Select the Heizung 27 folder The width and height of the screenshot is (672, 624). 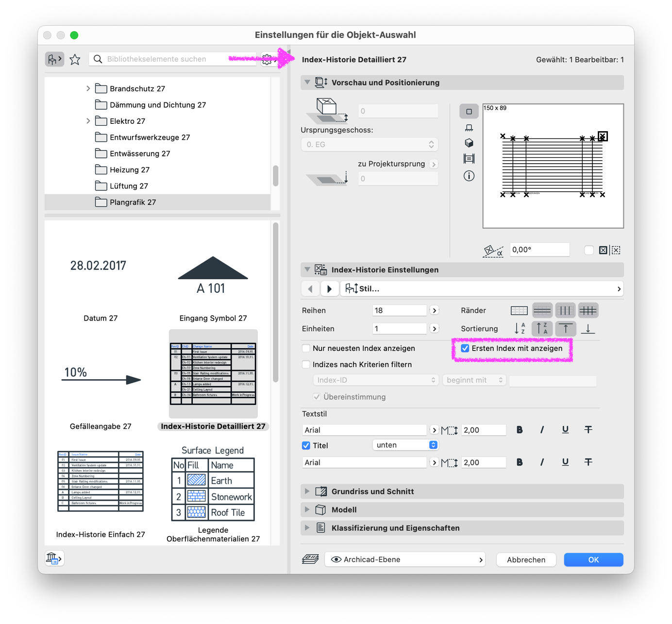(x=157, y=169)
